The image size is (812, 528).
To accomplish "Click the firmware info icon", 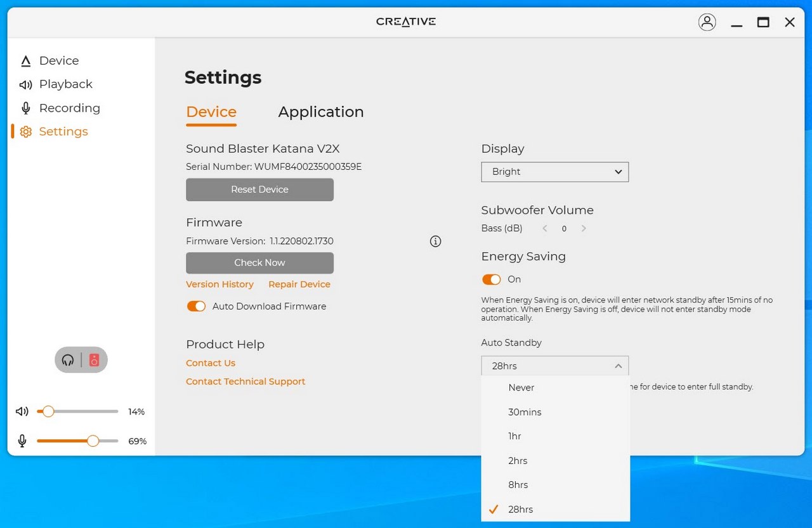I will click(x=435, y=241).
